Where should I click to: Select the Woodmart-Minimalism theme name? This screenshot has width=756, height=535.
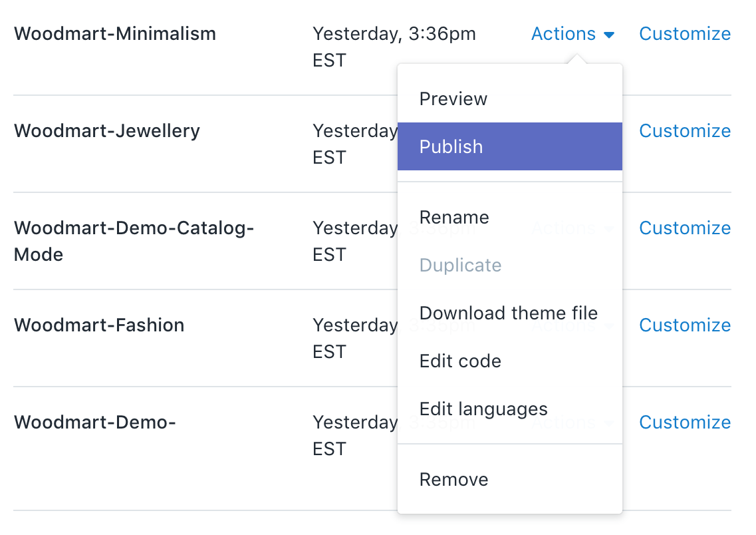coord(115,34)
